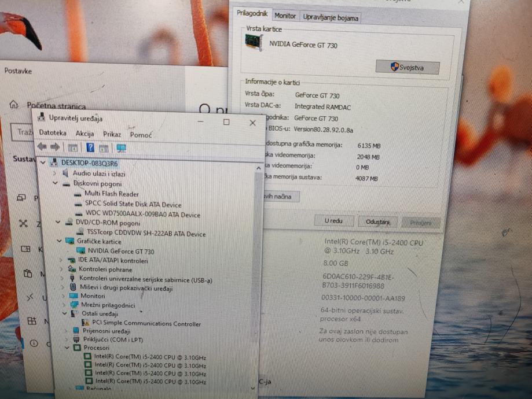Screen dimensions: 532x399
Task: Expand Audio ulazi i izlazi node
Action: pyautogui.click(x=54, y=173)
